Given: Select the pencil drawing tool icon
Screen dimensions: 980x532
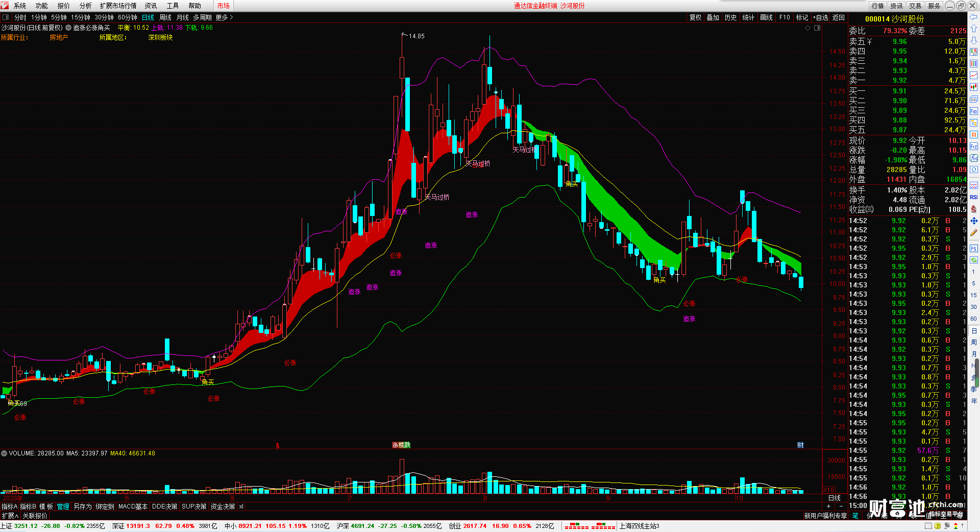Looking at the screenshot, I should [x=974, y=232].
